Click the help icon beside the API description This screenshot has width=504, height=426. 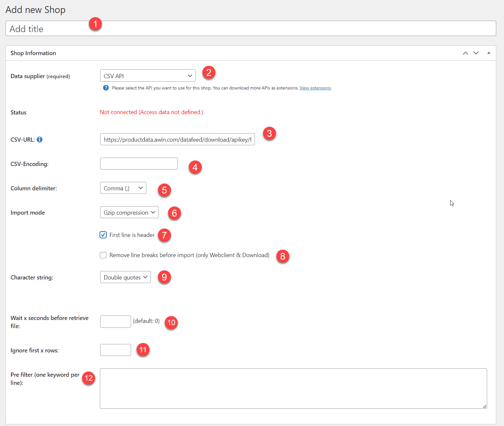[x=106, y=88]
